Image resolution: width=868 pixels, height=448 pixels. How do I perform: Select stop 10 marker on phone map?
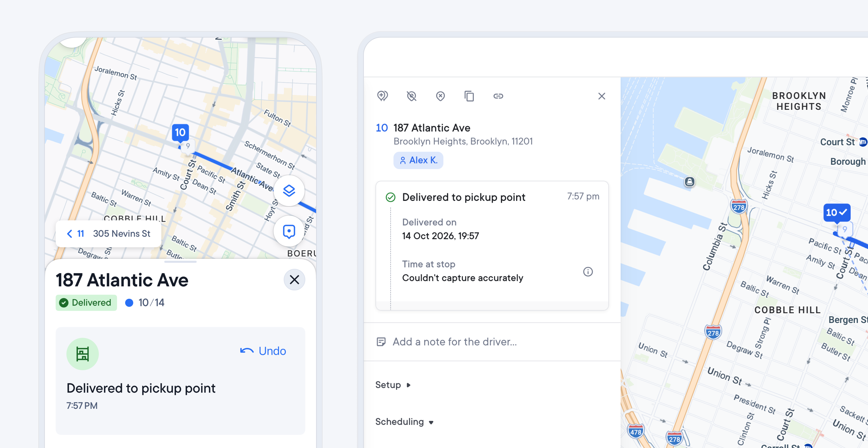point(180,133)
